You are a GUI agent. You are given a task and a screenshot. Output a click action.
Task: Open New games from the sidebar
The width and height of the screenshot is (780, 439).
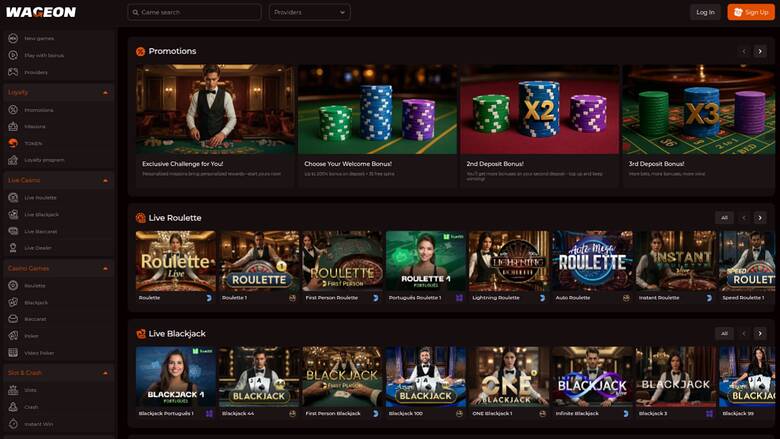coord(39,38)
